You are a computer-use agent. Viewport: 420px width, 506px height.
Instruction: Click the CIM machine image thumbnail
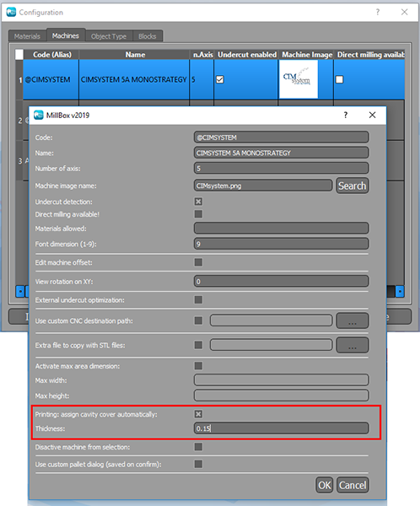point(299,79)
